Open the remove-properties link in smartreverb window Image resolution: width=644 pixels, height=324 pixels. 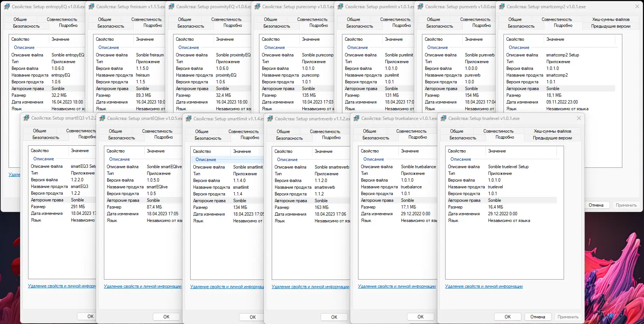coord(310,287)
